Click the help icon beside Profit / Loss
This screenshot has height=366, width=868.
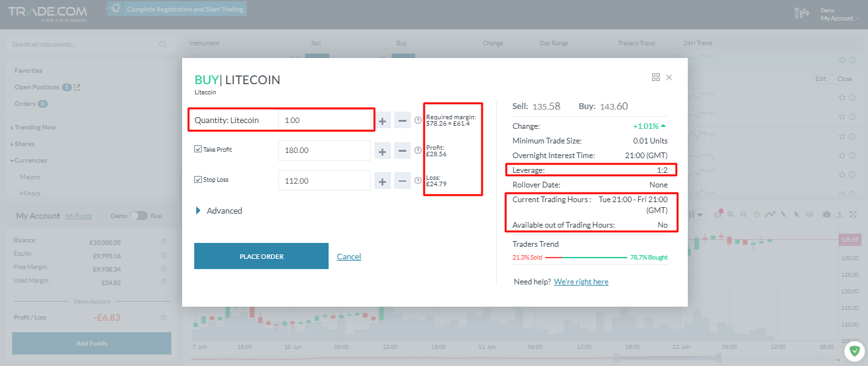164,318
